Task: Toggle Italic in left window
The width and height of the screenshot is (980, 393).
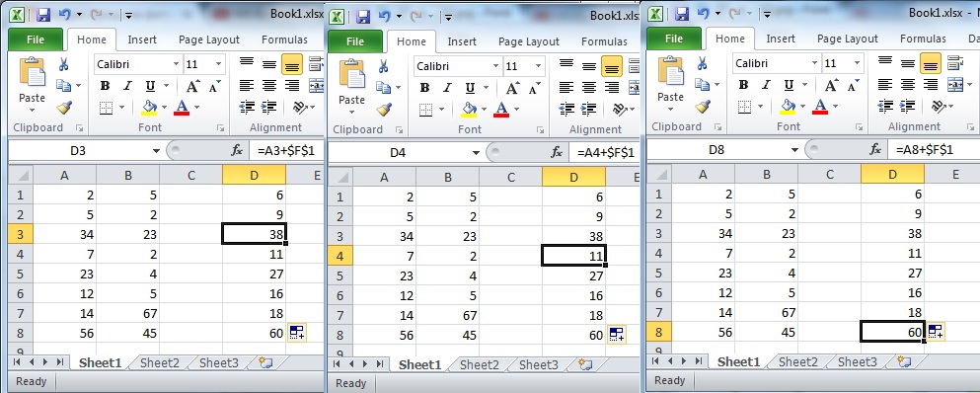Action: click(x=127, y=86)
